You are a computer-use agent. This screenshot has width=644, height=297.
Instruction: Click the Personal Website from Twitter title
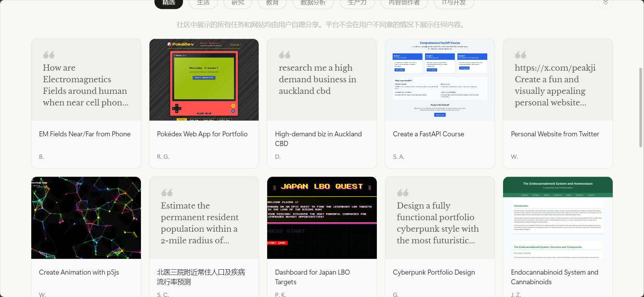coord(555,134)
